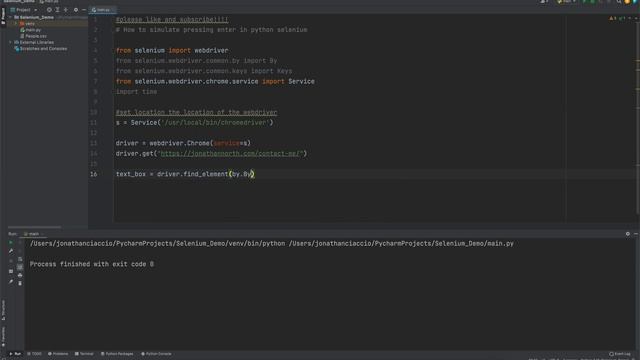Expand External Libraries node
Screen dimensions: 640x360
pos(11,42)
